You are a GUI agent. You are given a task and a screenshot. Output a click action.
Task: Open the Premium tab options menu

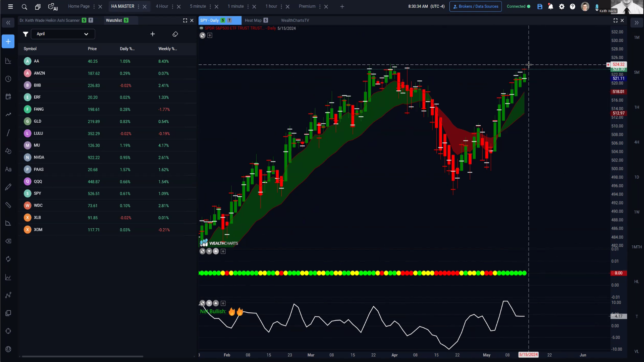pyautogui.click(x=320, y=7)
